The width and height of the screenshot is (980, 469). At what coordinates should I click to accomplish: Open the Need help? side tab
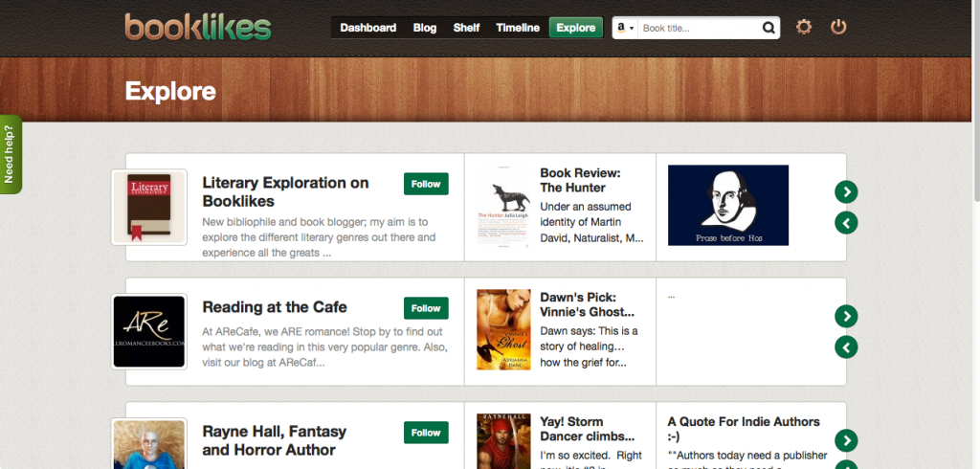tap(10, 154)
